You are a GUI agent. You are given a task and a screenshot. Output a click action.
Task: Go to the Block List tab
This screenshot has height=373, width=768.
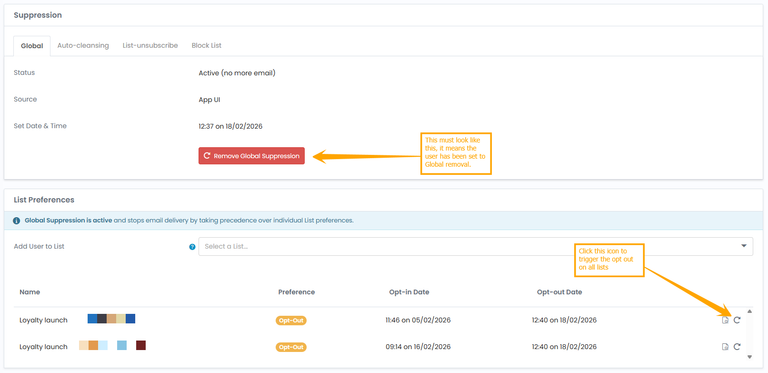207,46
